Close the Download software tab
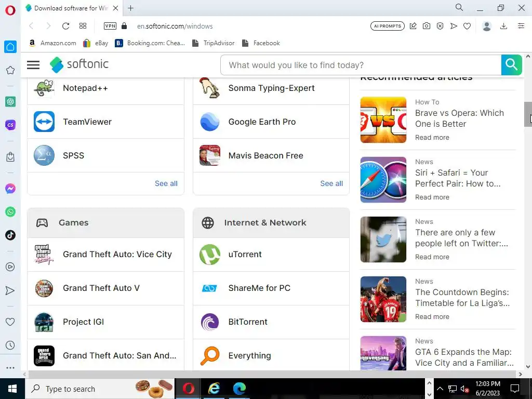 (x=115, y=8)
